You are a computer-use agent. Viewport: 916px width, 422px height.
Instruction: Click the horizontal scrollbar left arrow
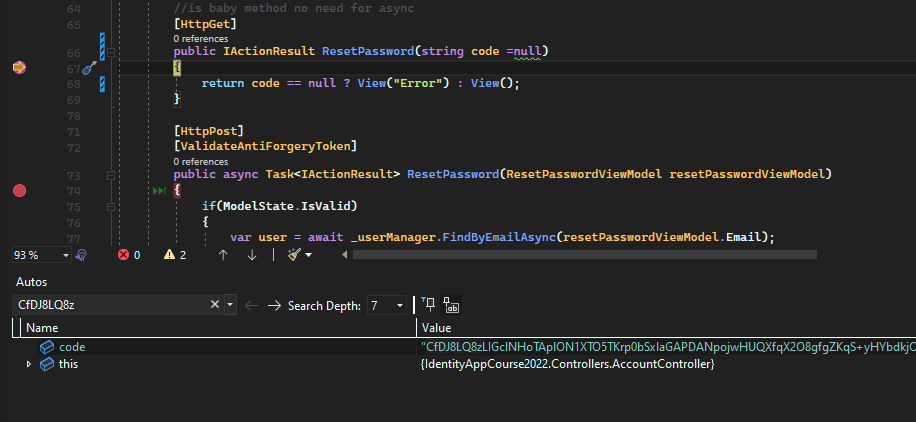click(x=345, y=255)
